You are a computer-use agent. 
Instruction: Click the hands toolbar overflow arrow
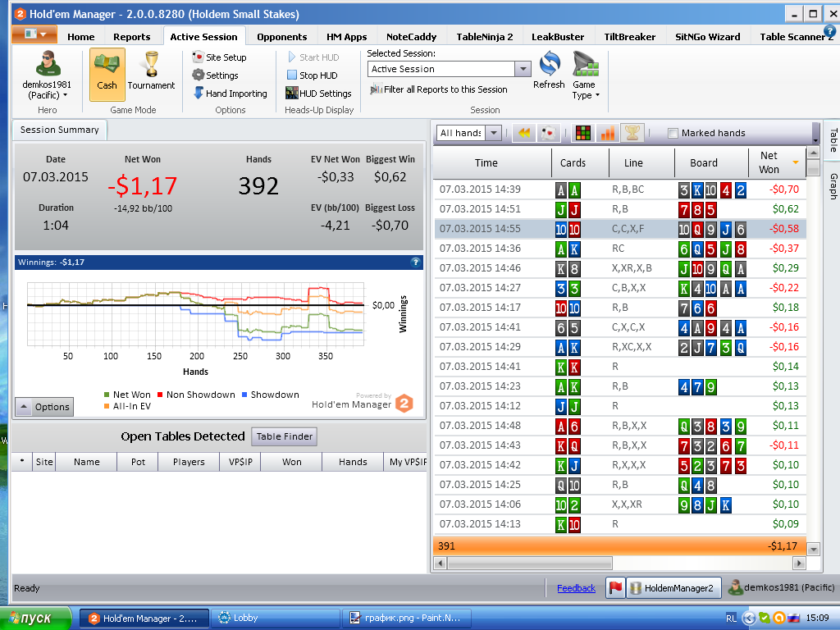[815, 141]
